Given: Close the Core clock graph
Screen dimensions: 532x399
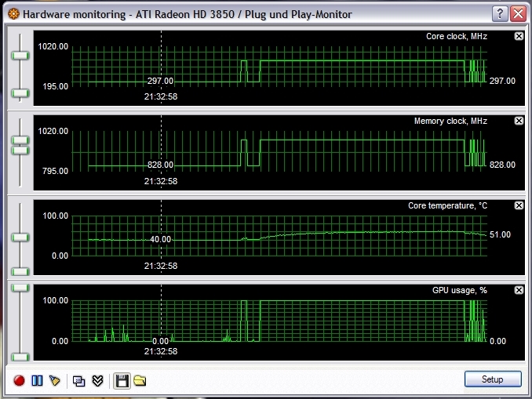Looking at the screenshot, I should 519,36.
